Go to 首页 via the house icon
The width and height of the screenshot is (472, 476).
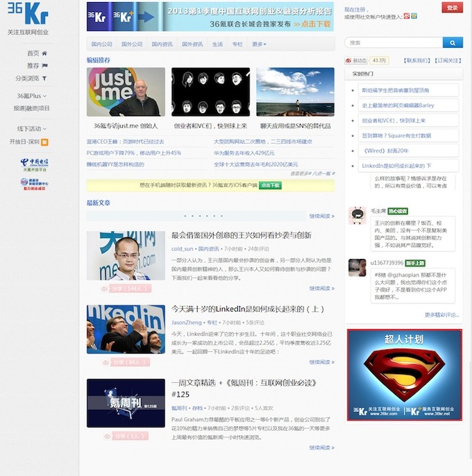(x=44, y=53)
